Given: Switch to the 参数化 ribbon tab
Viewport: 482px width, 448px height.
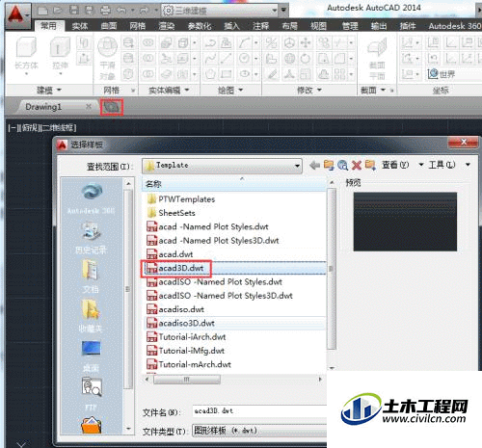Looking at the screenshot, I should (200, 26).
